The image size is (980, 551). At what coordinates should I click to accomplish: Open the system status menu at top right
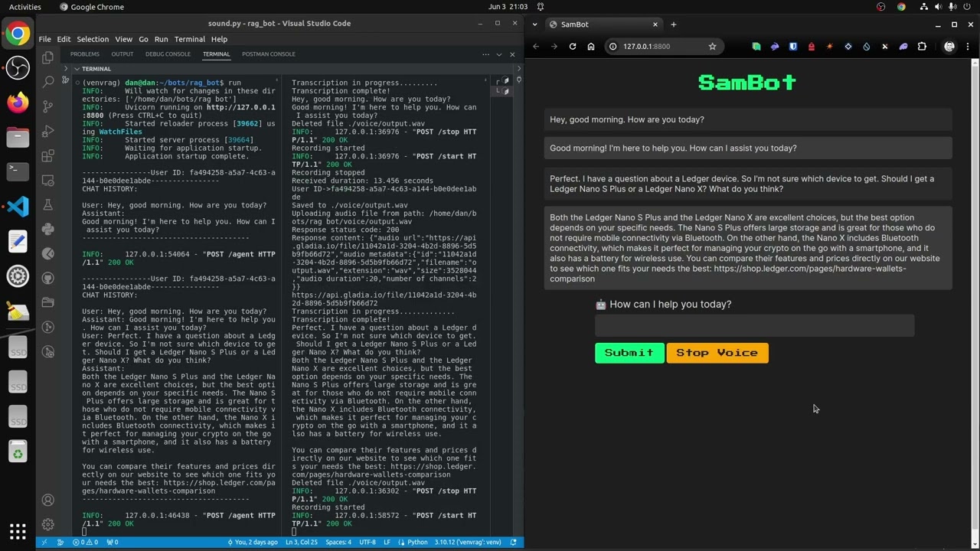tap(945, 7)
